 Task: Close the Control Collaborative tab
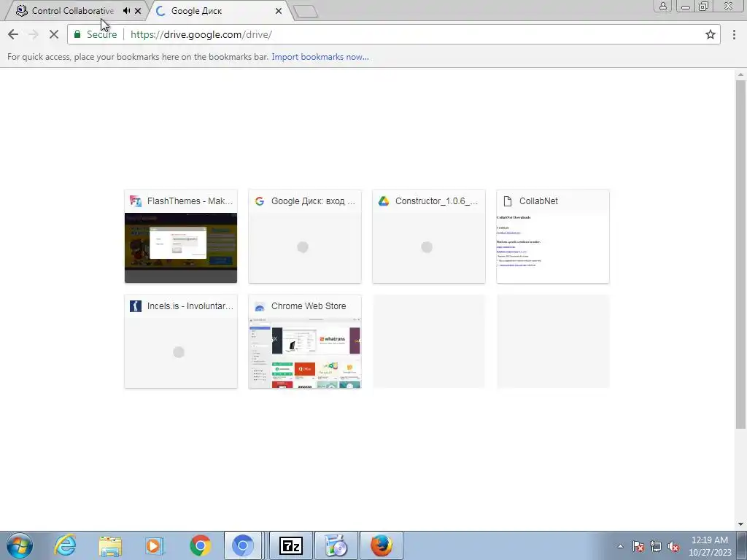138,10
